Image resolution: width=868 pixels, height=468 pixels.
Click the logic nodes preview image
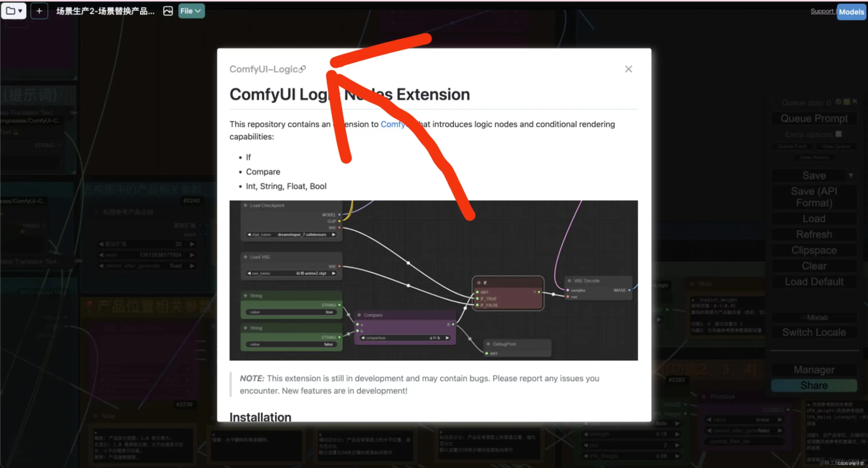(x=433, y=280)
